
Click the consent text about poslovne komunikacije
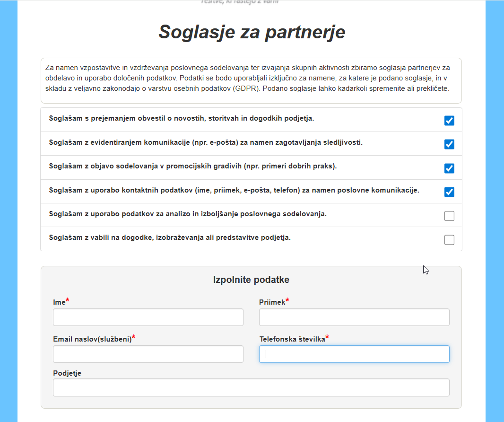click(234, 190)
